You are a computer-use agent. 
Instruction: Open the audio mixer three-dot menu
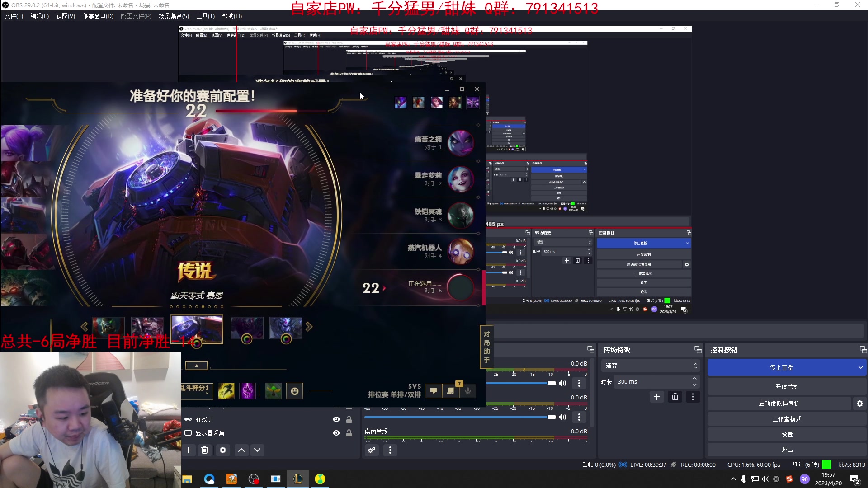(x=390, y=450)
